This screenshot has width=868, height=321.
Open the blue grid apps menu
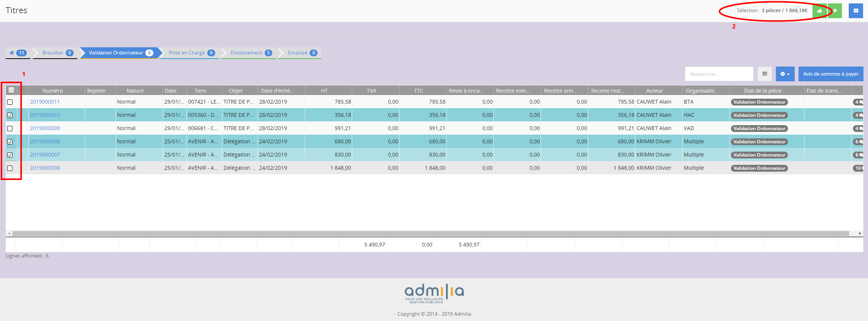856,11
